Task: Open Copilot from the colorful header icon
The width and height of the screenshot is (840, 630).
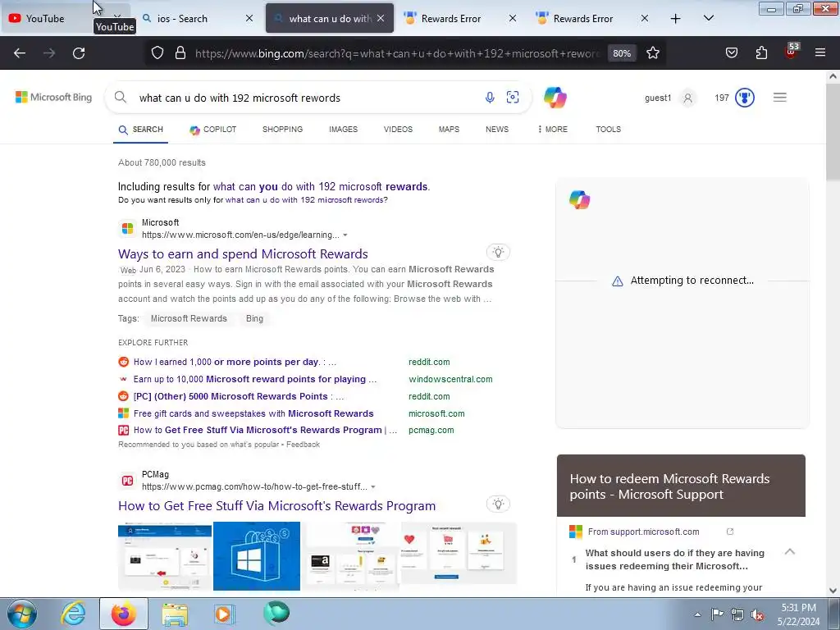Action: [x=555, y=98]
